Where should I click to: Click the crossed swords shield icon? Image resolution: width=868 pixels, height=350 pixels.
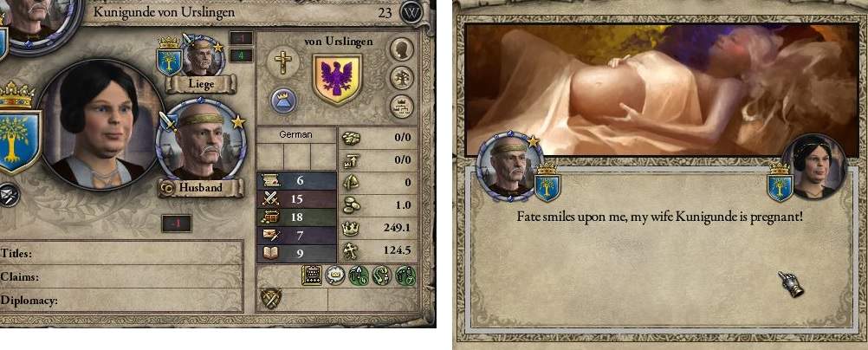point(270,299)
